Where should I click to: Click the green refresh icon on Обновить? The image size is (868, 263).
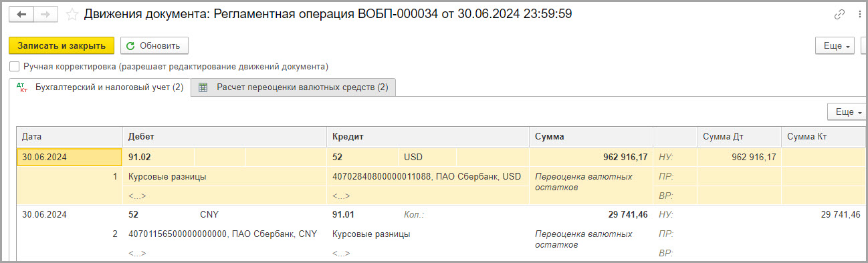[130, 45]
